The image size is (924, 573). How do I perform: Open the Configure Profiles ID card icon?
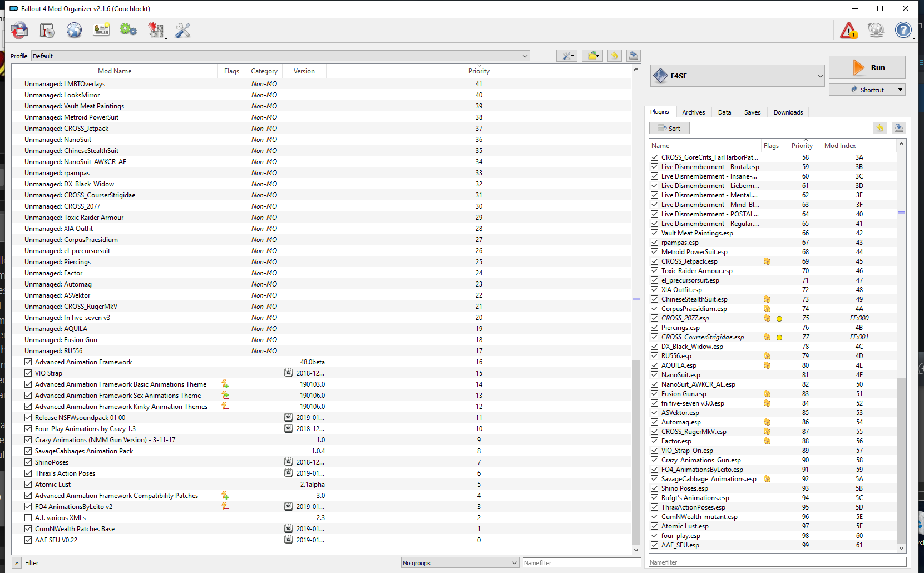(x=101, y=30)
